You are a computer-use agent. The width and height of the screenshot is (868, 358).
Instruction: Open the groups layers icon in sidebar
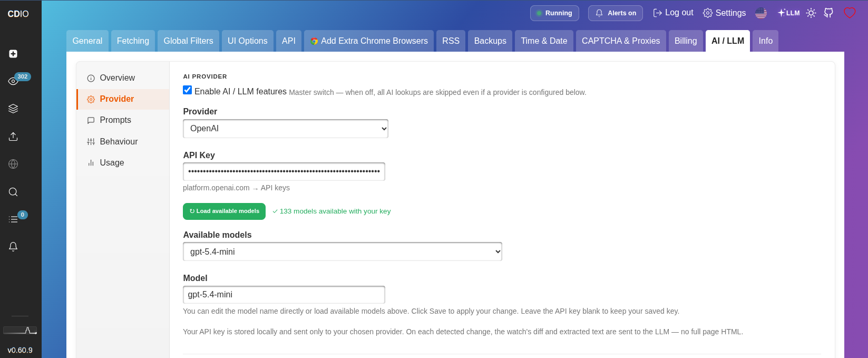(13, 109)
